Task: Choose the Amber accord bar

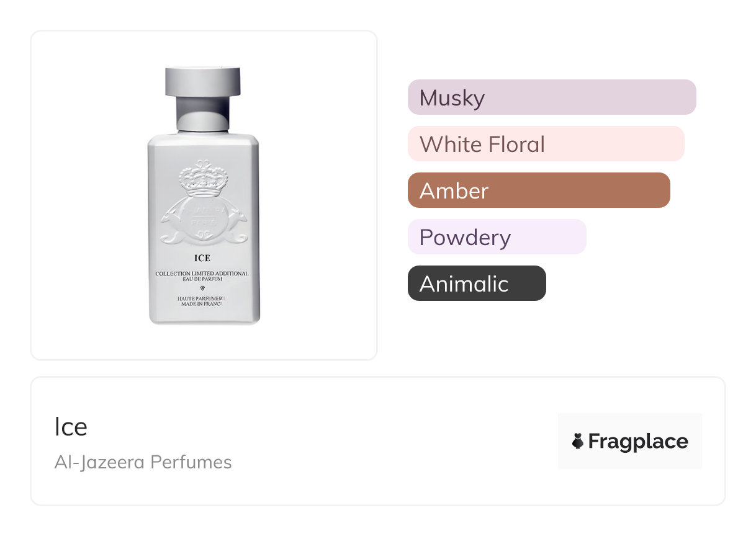Action: click(538, 190)
